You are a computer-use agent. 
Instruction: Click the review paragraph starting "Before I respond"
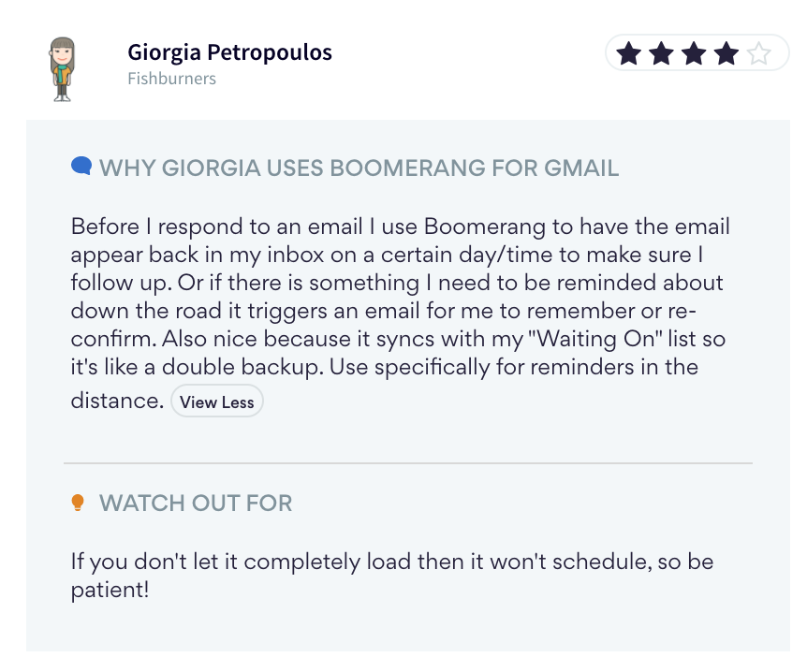(400, 313)
